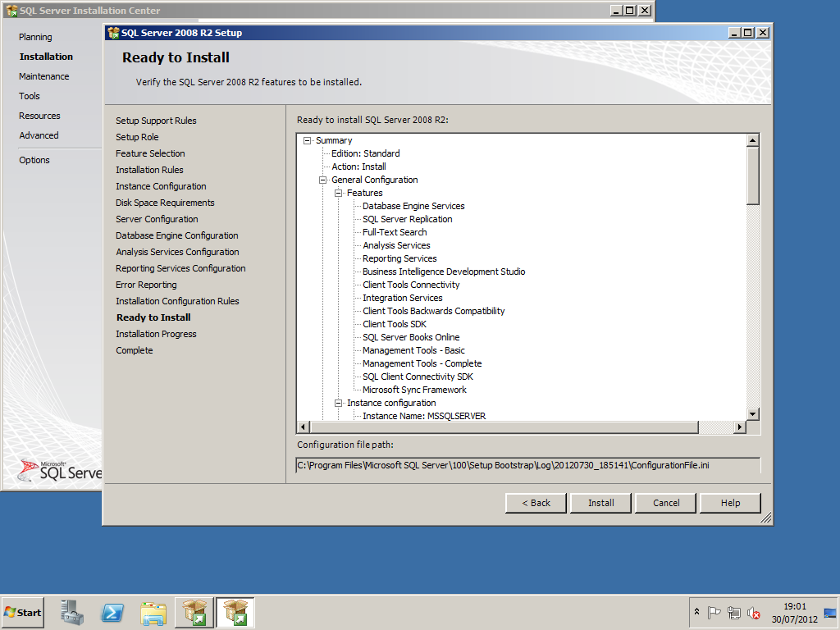Open Options in Installation Center sidebar

coord(34,160)
